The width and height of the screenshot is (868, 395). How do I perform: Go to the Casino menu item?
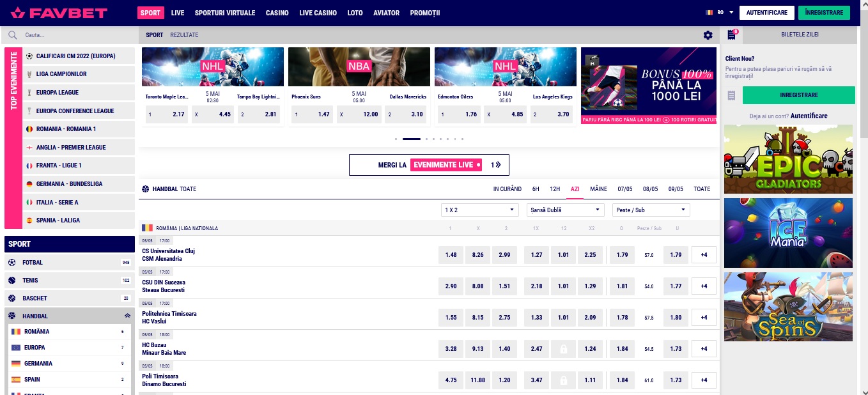[277, 13]
